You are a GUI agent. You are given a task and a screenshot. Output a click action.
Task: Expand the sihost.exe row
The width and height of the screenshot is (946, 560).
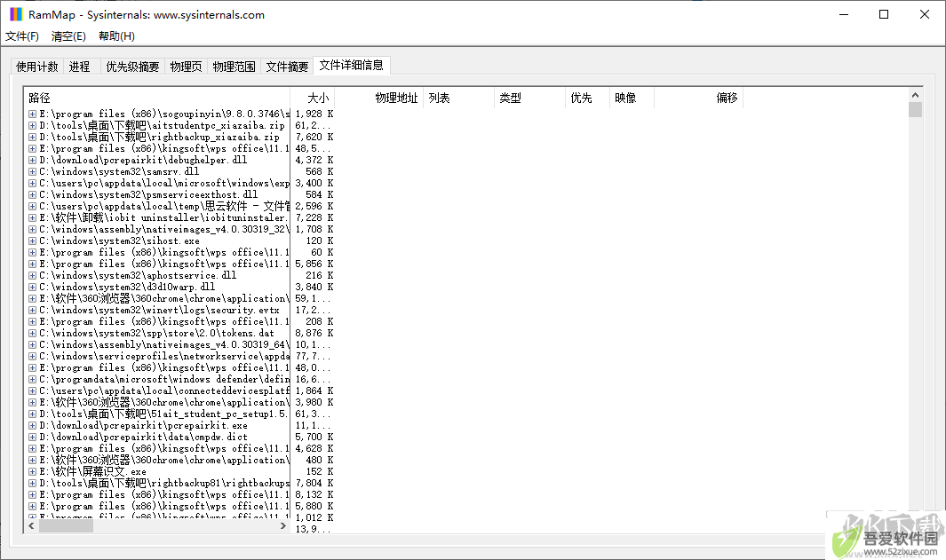[x=33, y=241]
